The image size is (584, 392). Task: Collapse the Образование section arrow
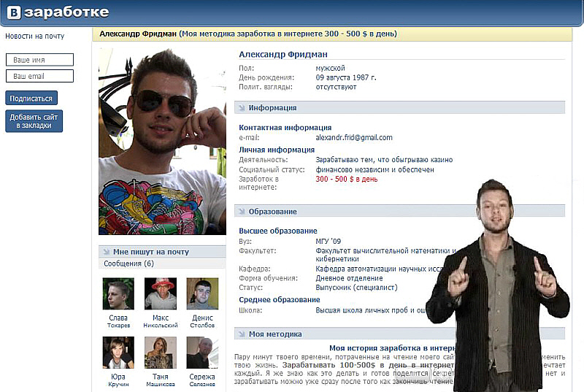242,212
